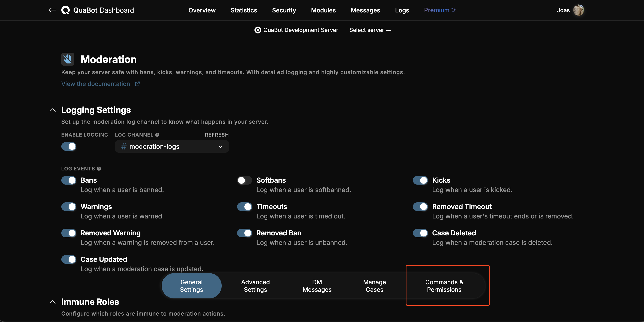This screenshot has height=322, width=644.
Task: Open the Modules nav item
Action: click(x=323, y=10)
